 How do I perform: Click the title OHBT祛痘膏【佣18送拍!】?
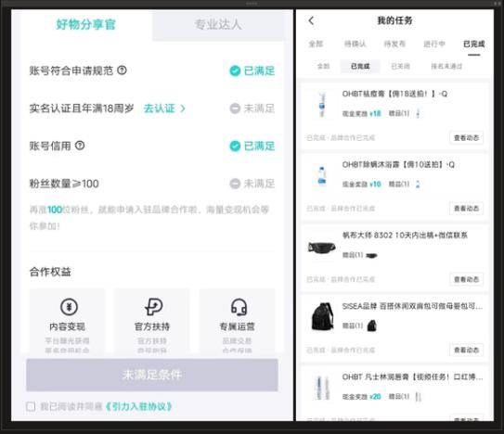point(394,94)
